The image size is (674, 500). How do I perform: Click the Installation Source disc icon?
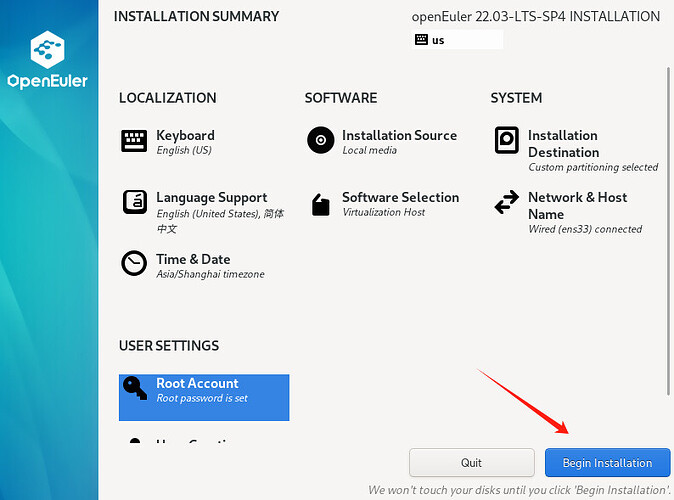(x=320, y=140)
